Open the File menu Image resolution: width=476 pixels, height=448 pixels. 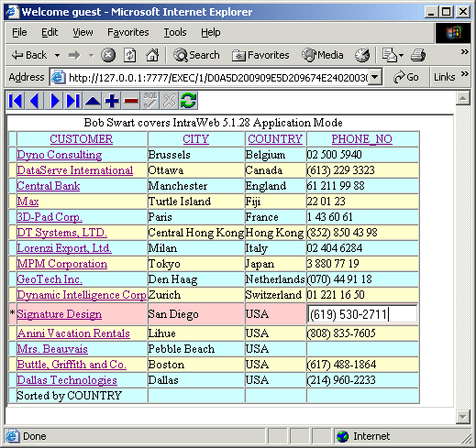click(x=19, y=32)
